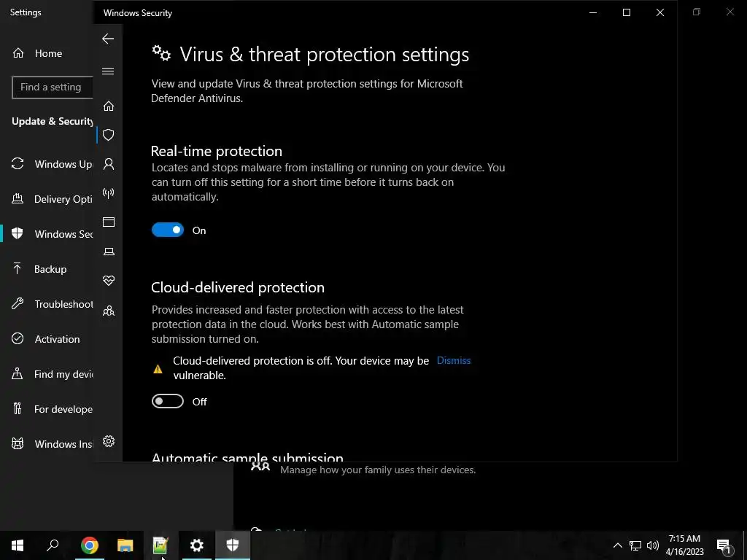Show hidden icons in system tray
The height and width of the screenshot is (560, 747).
pyautogui.click(x=617, y=545)
